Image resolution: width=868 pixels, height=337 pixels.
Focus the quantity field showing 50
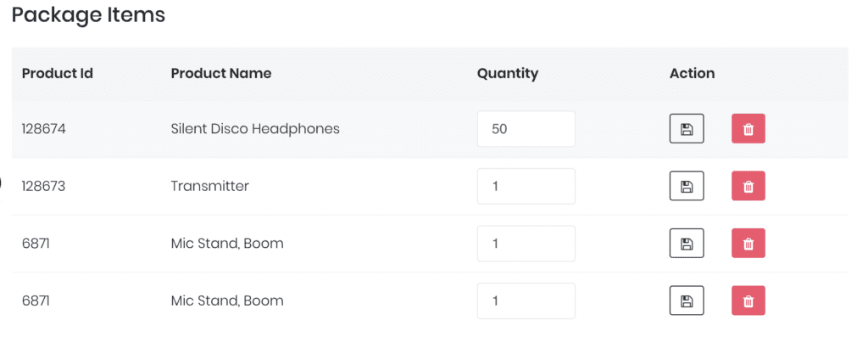(526, 128)
